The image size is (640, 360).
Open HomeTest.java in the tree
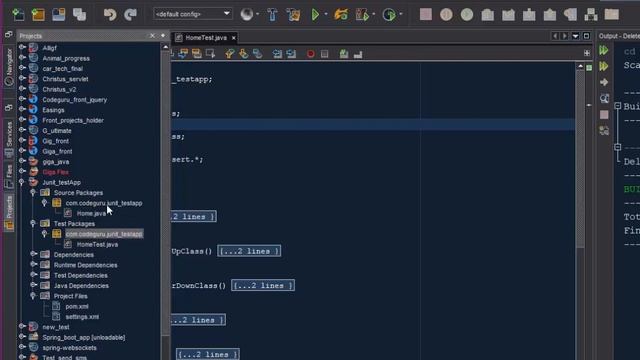[x=97, y=244]
